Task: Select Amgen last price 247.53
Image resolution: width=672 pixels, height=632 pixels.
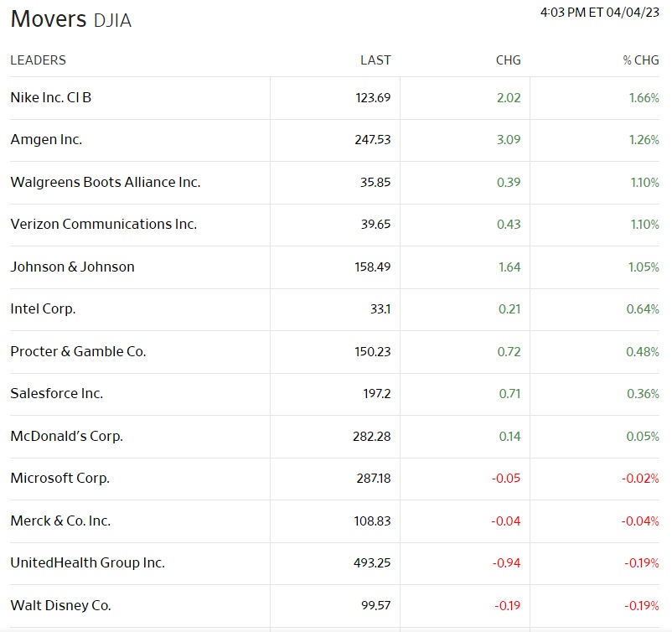Action: pyautogui.click(x=372, y=140)
